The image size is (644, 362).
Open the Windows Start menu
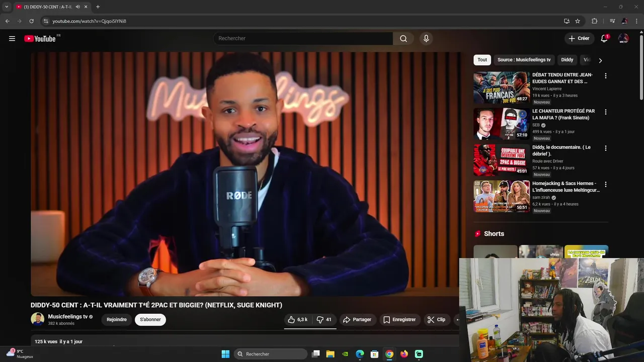(x=225, y=354)
